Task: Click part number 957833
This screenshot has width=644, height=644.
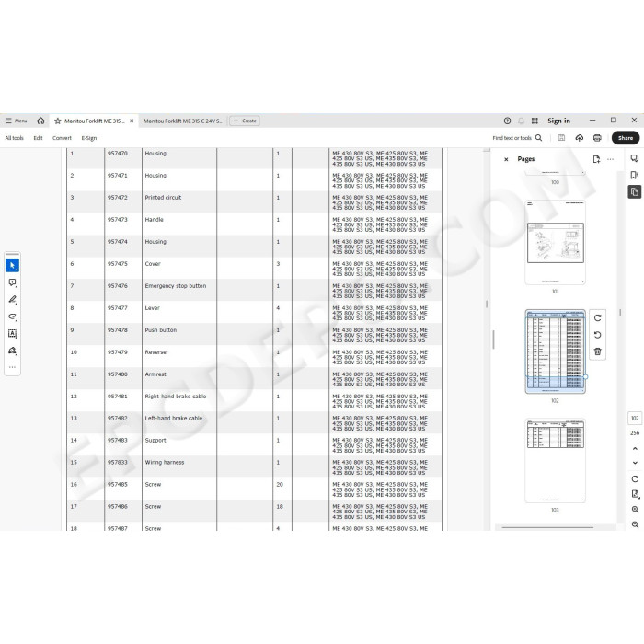Action: (118, 463)
